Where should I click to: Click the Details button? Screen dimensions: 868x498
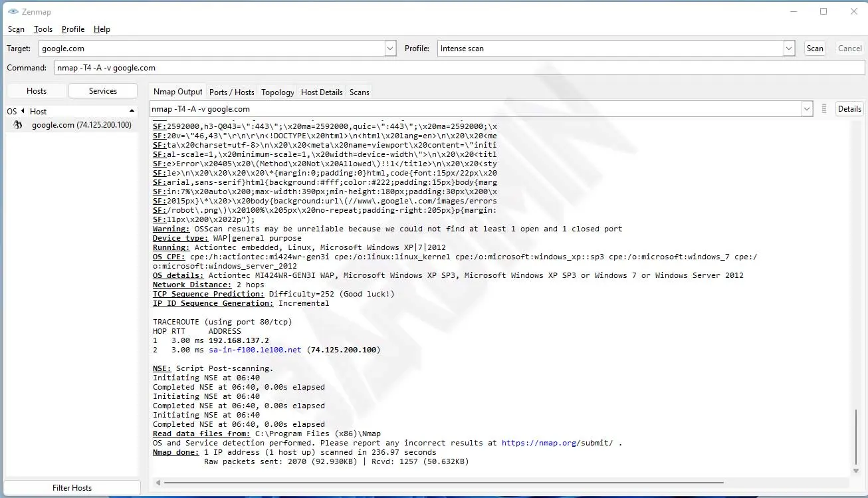849,109
